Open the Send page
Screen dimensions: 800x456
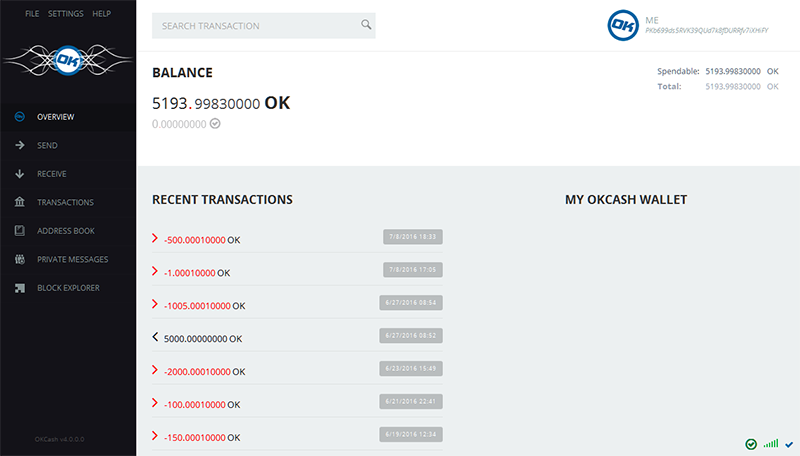[x=68, y=145]
